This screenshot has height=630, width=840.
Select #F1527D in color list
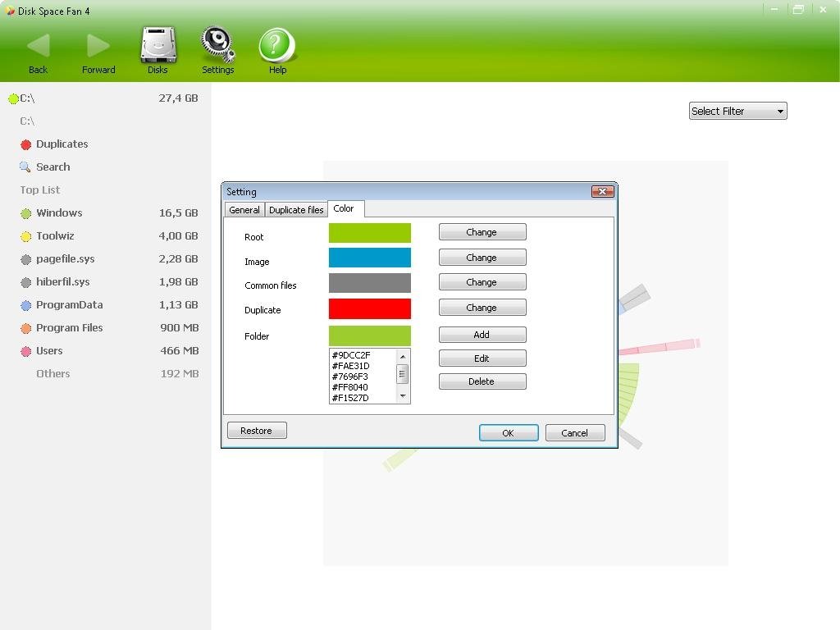363,398
